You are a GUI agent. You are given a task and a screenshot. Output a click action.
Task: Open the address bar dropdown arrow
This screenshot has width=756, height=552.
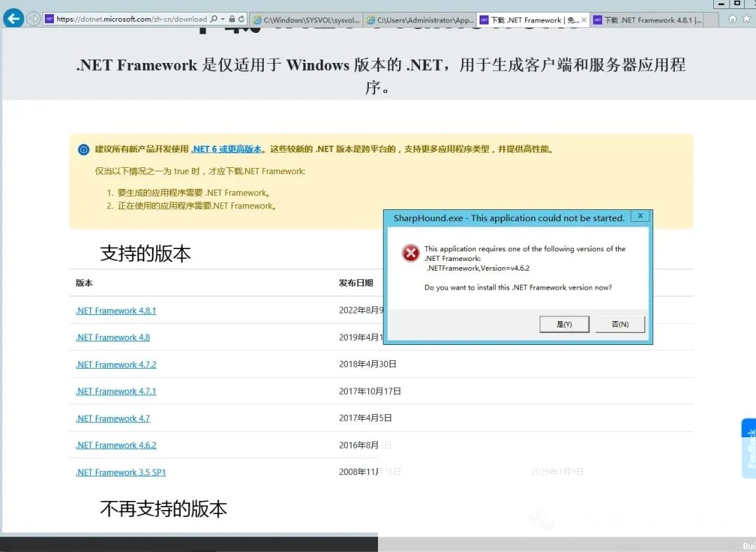[x=223, y=20]
